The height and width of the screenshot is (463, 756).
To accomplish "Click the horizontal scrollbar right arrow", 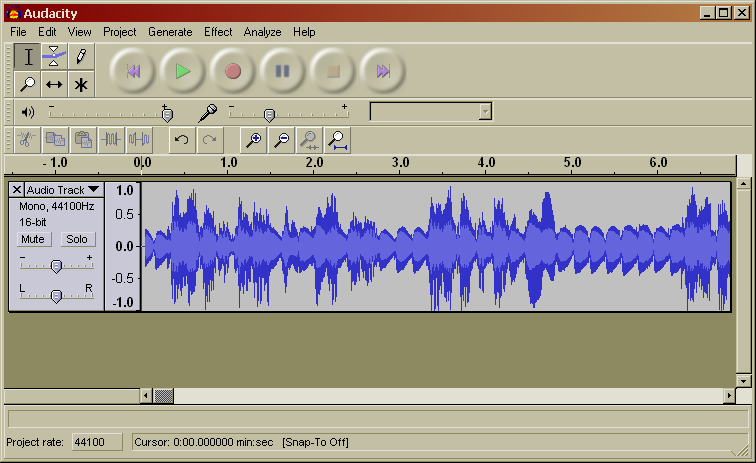I will pyautogui.click(x=729, y=396).
